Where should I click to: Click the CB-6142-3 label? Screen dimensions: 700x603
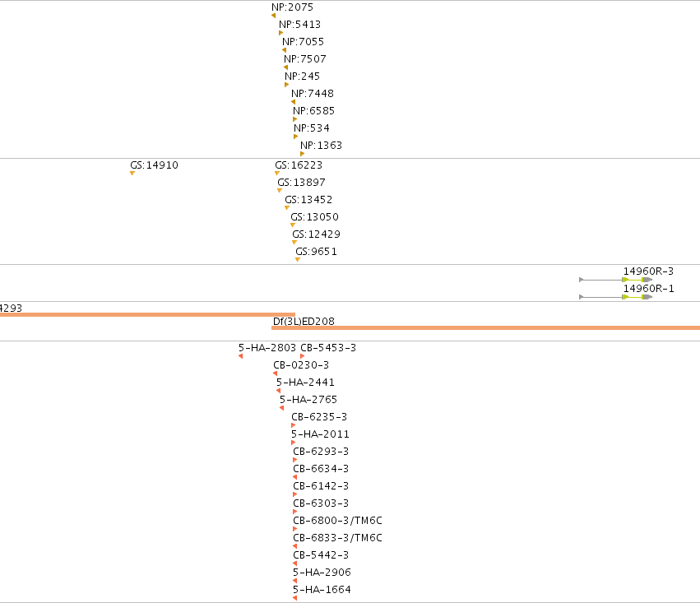pyautogui.click(x=321, y=486)
